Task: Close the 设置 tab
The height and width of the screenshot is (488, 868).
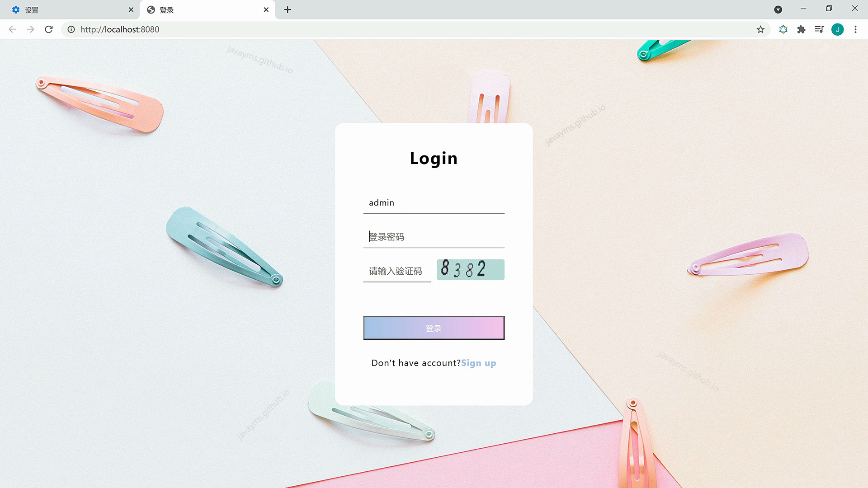Action: (131, 9)
